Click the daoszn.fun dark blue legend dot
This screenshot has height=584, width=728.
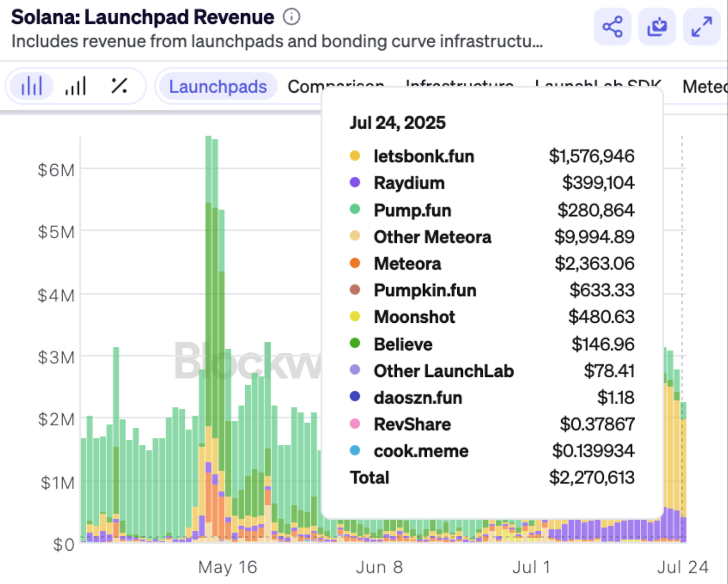355,397
